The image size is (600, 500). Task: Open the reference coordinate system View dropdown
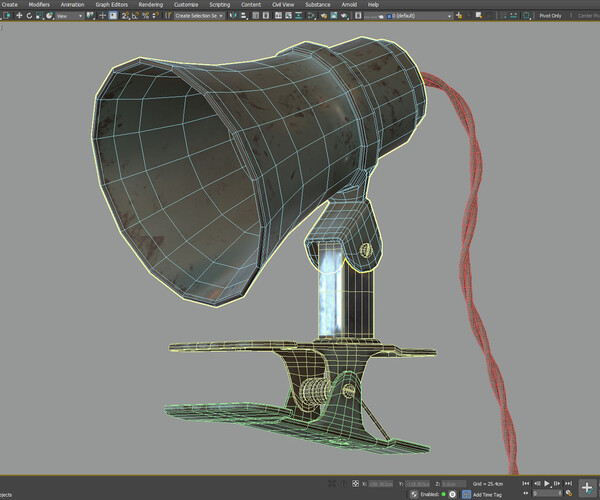69,16
